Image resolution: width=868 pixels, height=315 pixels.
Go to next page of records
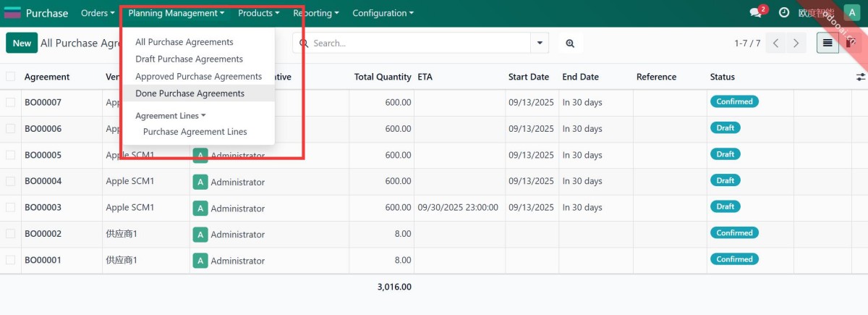point(796,43)
